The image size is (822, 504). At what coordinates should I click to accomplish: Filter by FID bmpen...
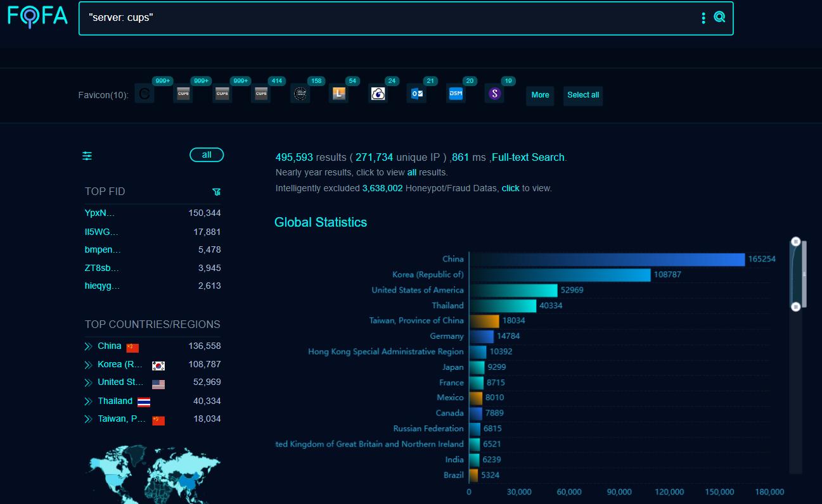tap(103, 249)
